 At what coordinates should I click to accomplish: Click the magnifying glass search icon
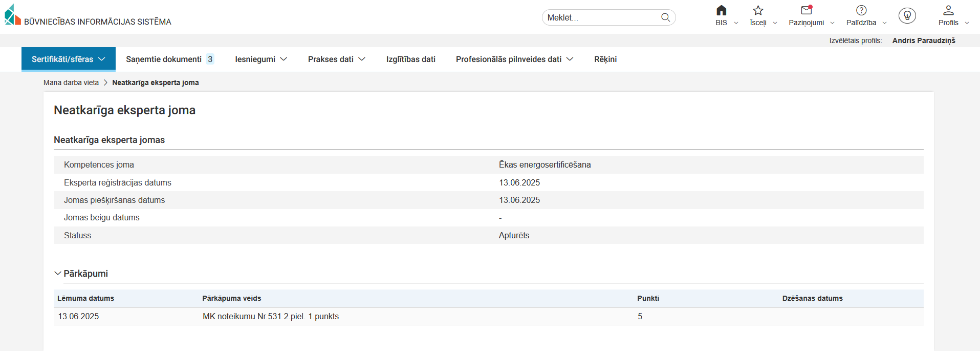(x=665, y=17)
